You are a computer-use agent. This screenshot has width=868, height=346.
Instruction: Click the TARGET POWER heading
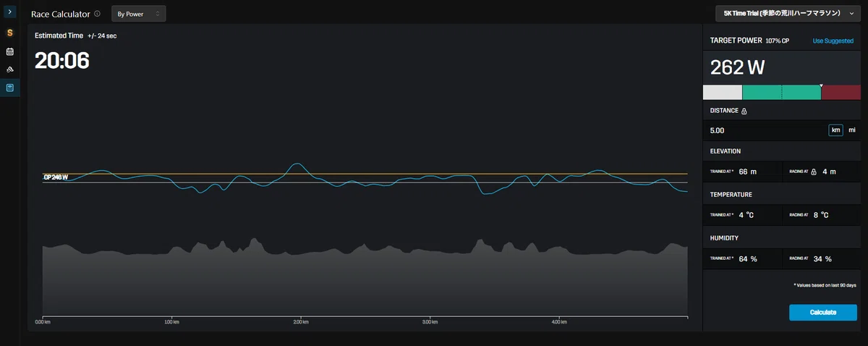pos(735,41)
